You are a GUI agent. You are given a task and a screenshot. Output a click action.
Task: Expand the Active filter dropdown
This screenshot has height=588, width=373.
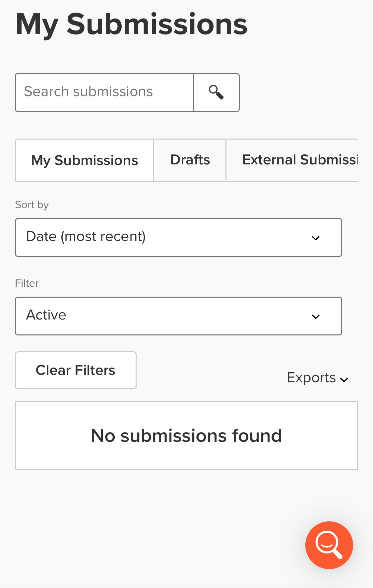coord(178,316)
